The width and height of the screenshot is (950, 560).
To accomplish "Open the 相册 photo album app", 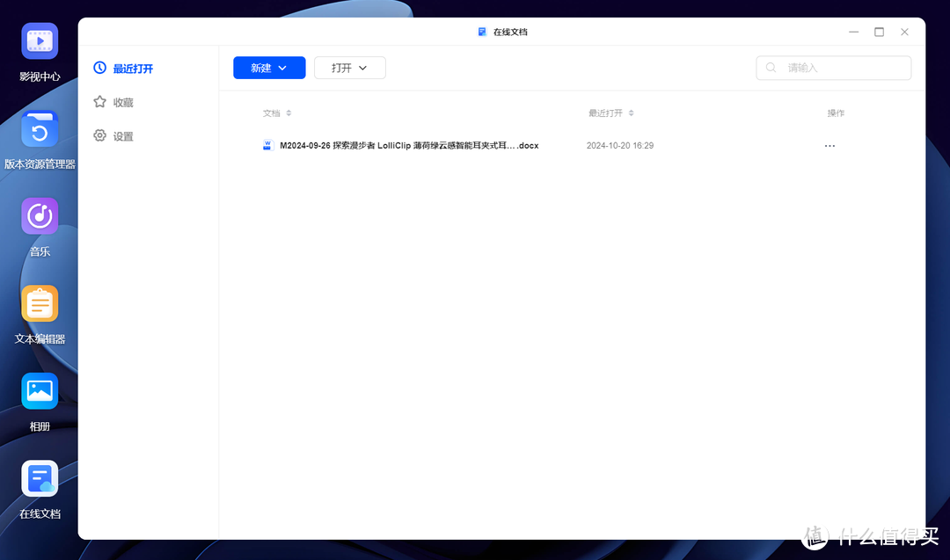I will [40, 390].
